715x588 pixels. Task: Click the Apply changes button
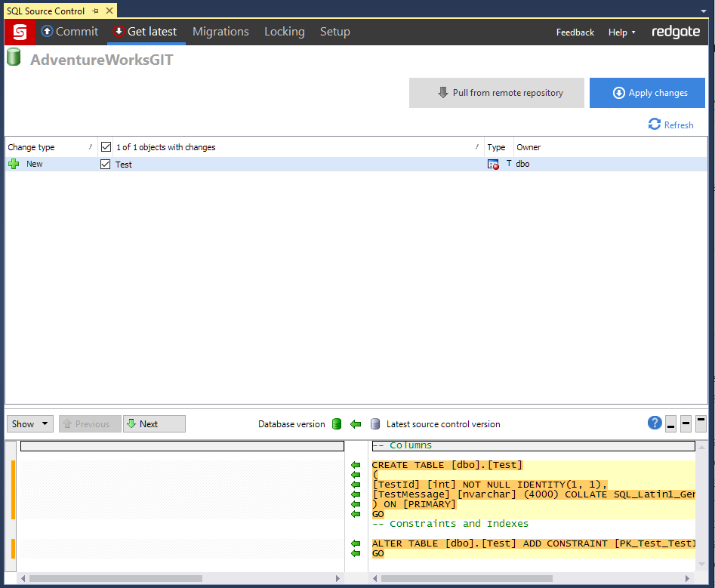pos(647,92)
